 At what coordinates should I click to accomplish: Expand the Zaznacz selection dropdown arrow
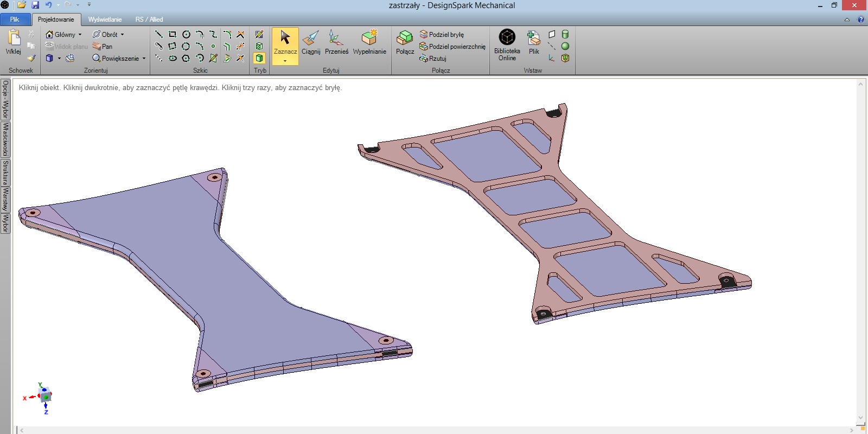[285, 61]
